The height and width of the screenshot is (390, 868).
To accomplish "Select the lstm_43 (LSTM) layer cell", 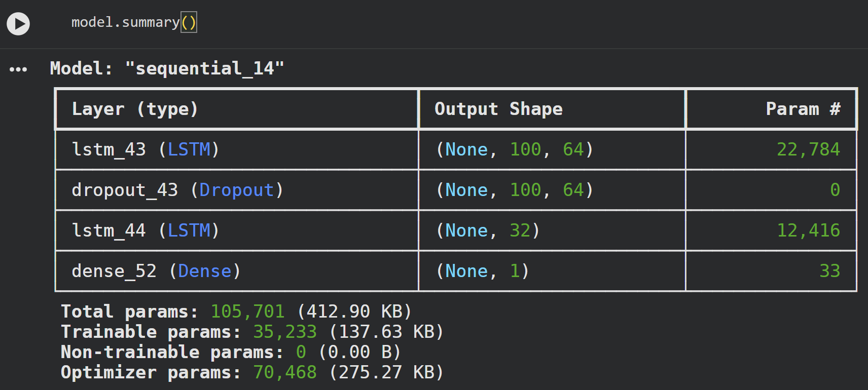I will pos(146,149).
